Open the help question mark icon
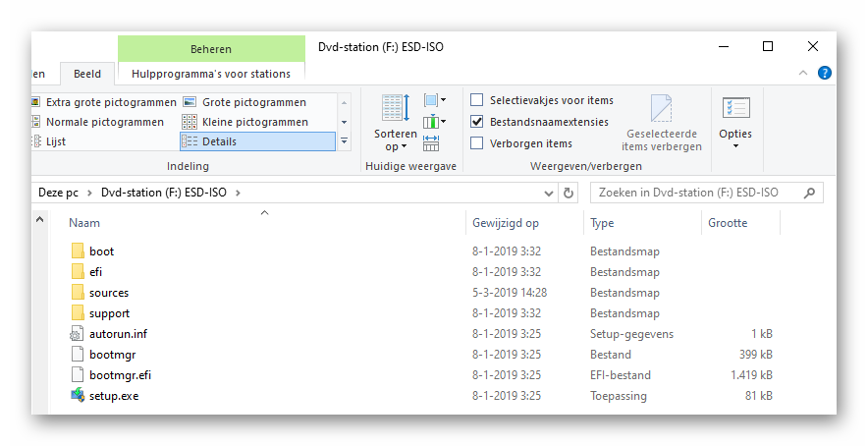The height and width of the screenshot is (446, 868). 824,73
